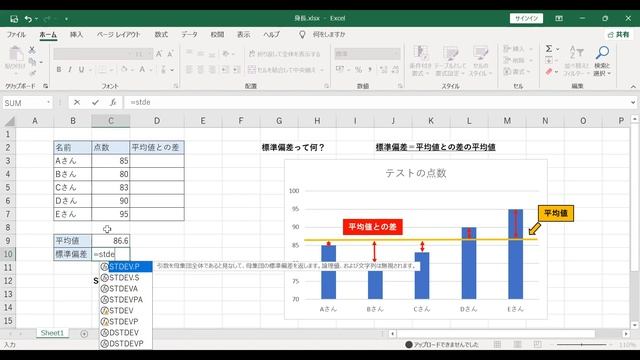Click the Save icon in title bar
This screenshot has width=640, height=360.
[x=14, y=19]
